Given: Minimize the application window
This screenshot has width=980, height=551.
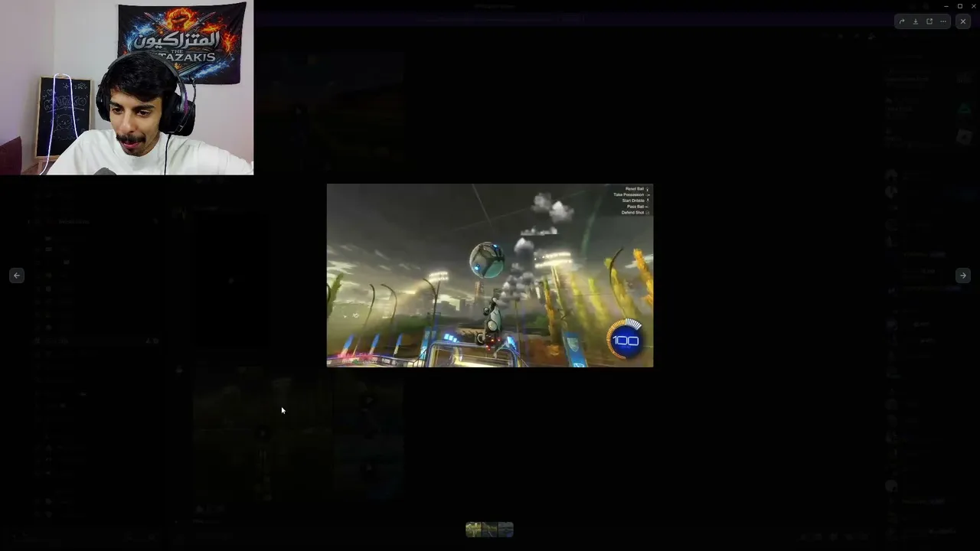Looking at the screenshot, I should (946, 6).
